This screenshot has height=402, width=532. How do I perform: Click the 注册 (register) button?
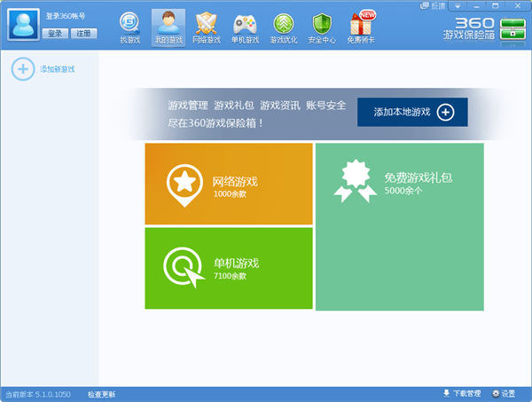(82, 33)
